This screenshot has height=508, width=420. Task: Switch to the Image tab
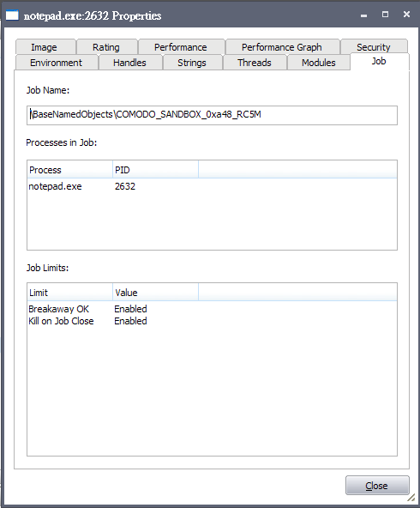[x=45, y=47]
